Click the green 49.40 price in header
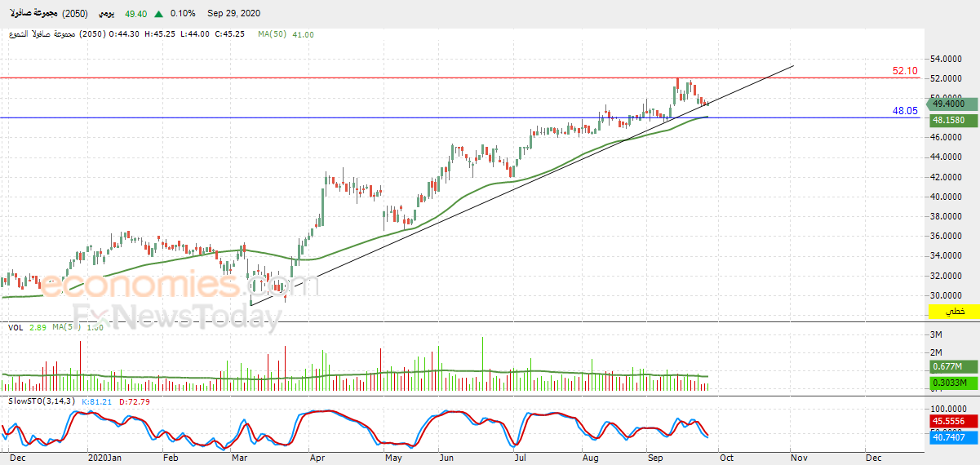The image size is (980, 465). pos(135,14)
